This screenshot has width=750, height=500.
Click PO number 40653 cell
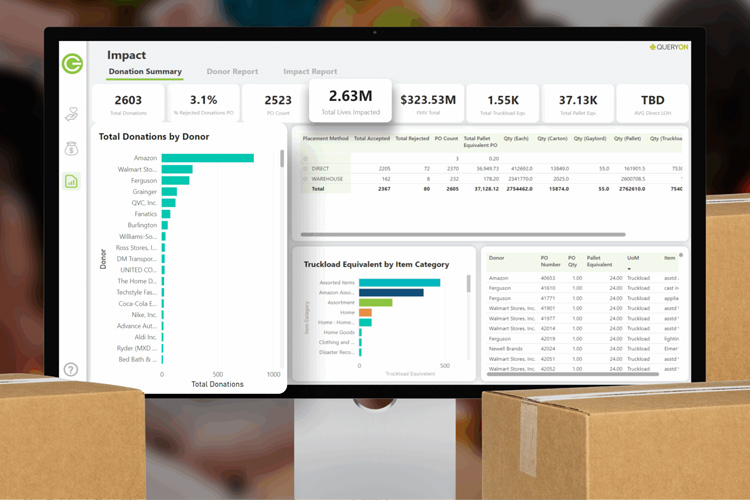548,278
